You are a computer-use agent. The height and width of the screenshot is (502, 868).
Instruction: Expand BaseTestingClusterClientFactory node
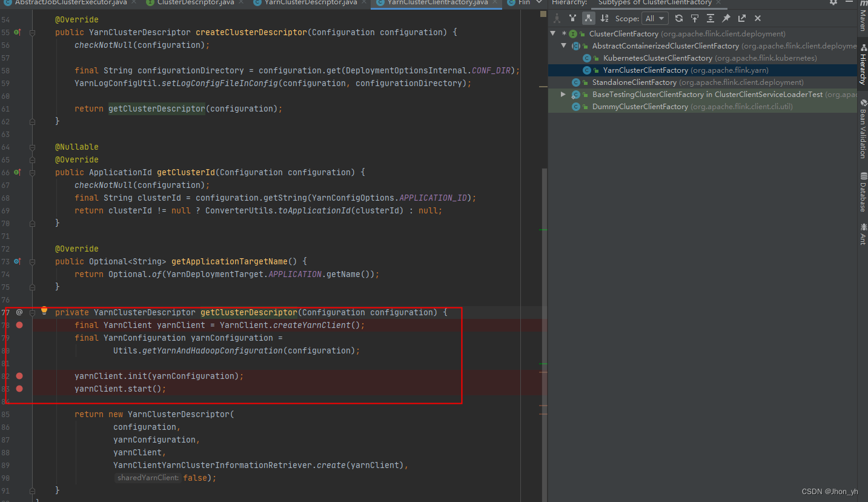[x=564, y=95]
